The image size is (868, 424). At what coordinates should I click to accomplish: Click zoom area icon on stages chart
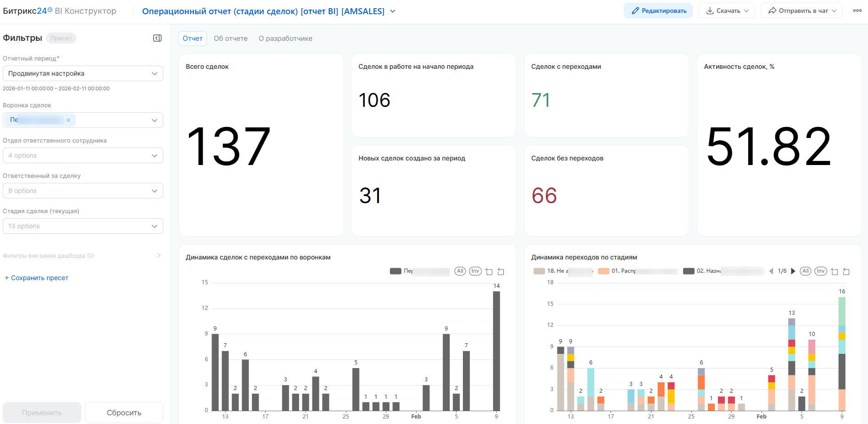(835, 271)
